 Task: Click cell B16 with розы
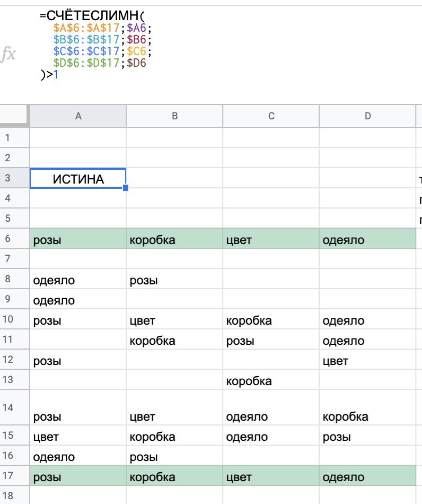[x=174, y=456]
